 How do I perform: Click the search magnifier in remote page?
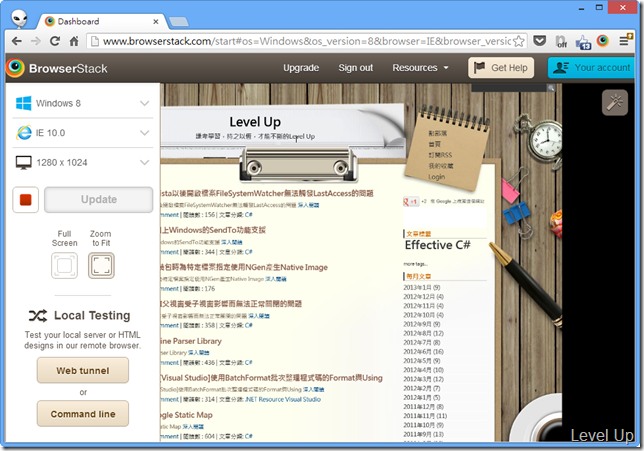click(x=551, y=88)
